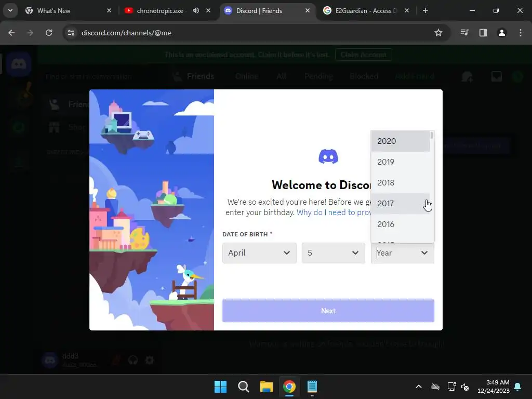This screenshot has height=399, width=532.
Task: Open the Notepad taskbar icon
Action: tap(312, 387)
